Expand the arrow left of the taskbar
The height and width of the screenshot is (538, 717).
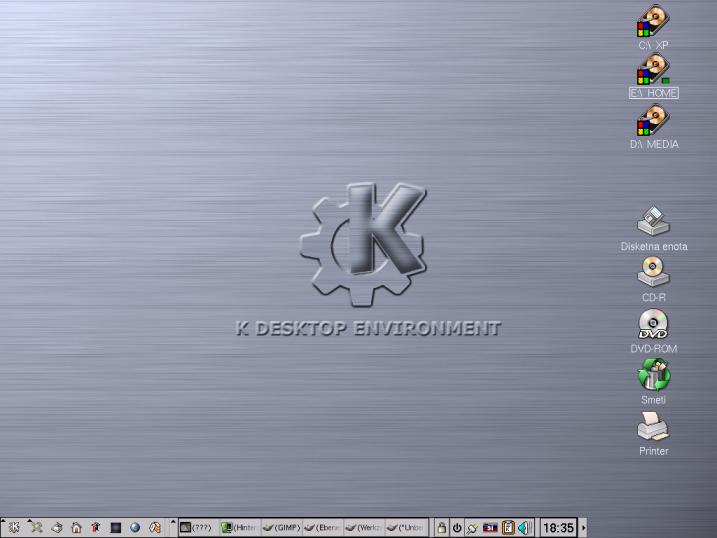point(173,527)
